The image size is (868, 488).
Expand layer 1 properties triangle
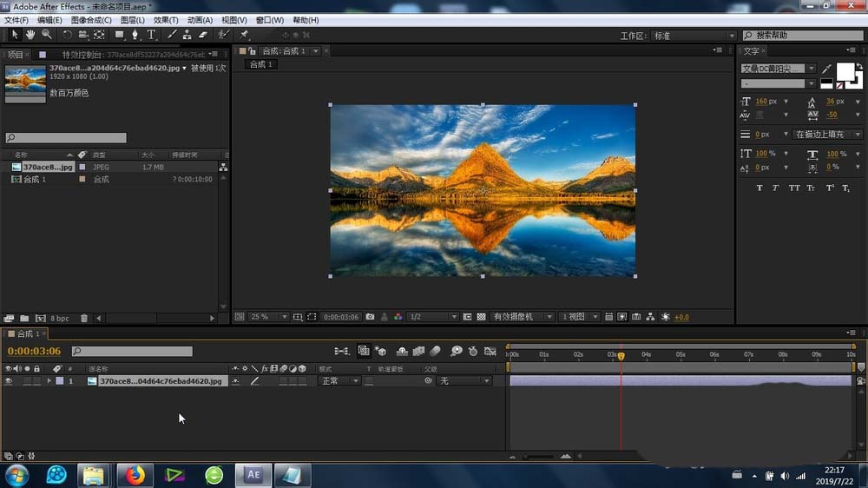49,381
